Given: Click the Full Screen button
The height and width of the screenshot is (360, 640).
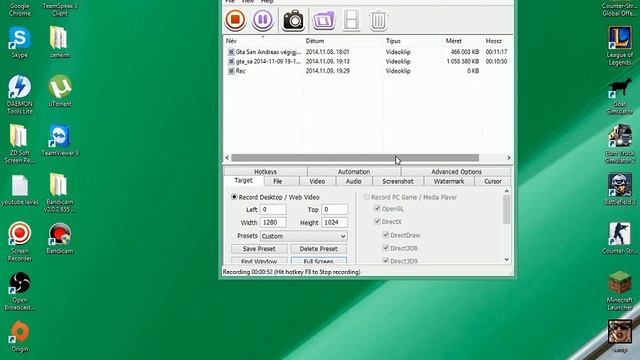Looking at the screenshot, I should click(319, 261).
